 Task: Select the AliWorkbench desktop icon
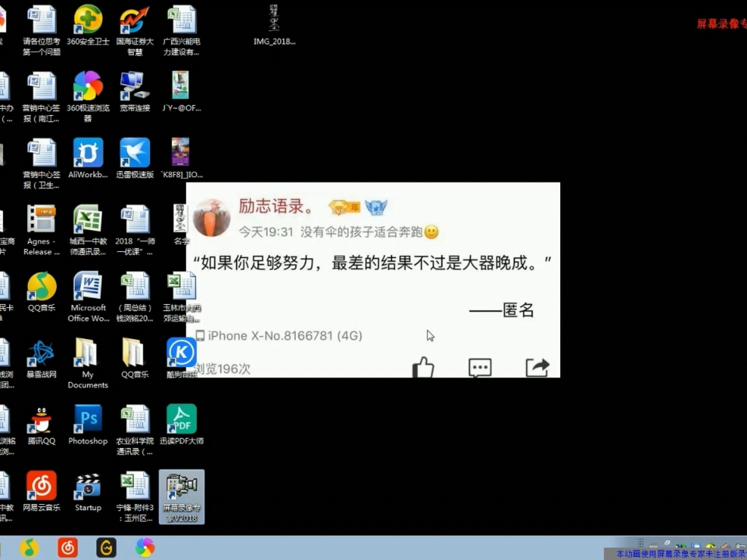(88, 158)
